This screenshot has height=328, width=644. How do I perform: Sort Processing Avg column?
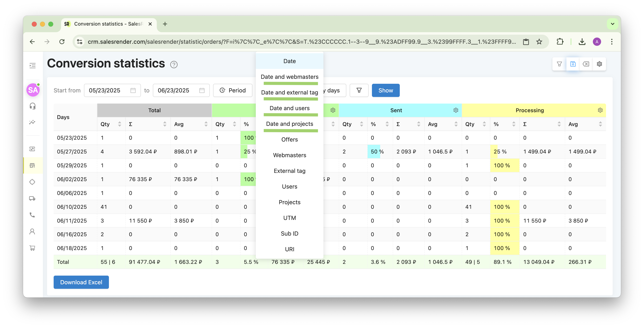tap(600, 124)
